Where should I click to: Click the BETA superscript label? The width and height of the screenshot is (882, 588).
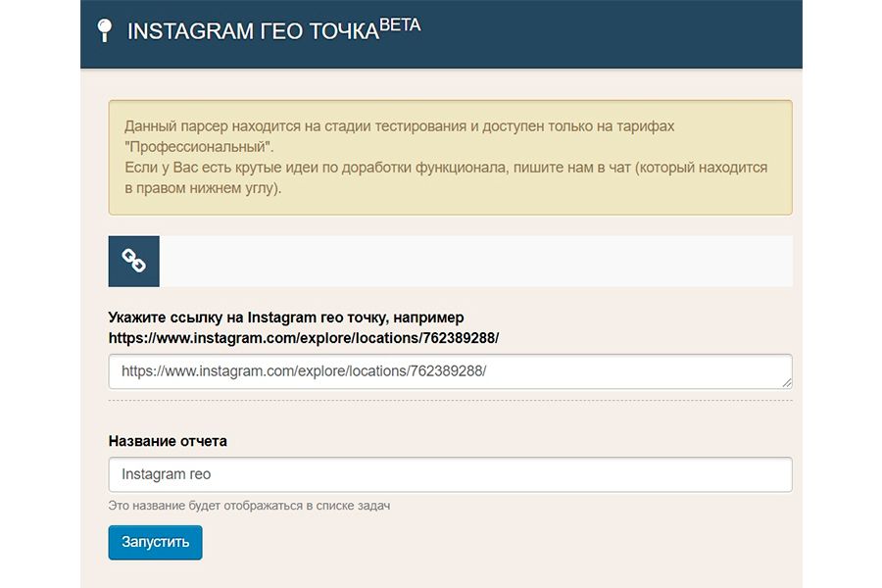400,25
